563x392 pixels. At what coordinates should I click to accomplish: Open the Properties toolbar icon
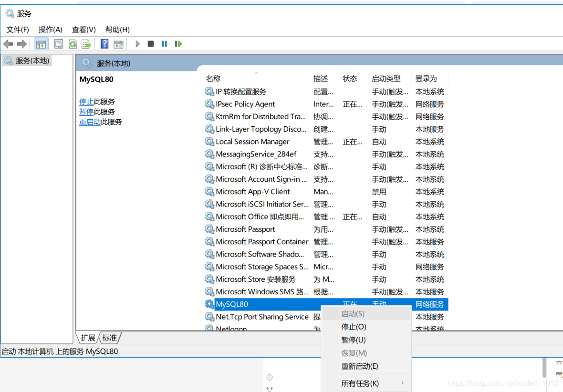58,43
